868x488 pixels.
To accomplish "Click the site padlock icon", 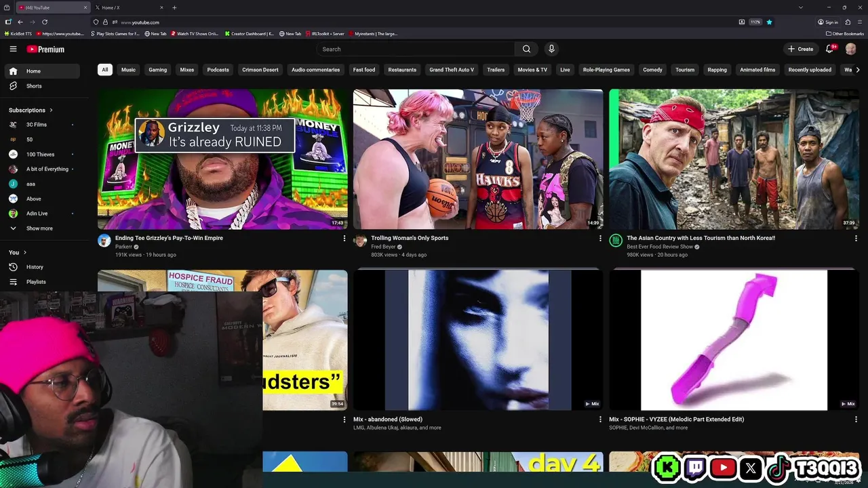I will point(105,22).
